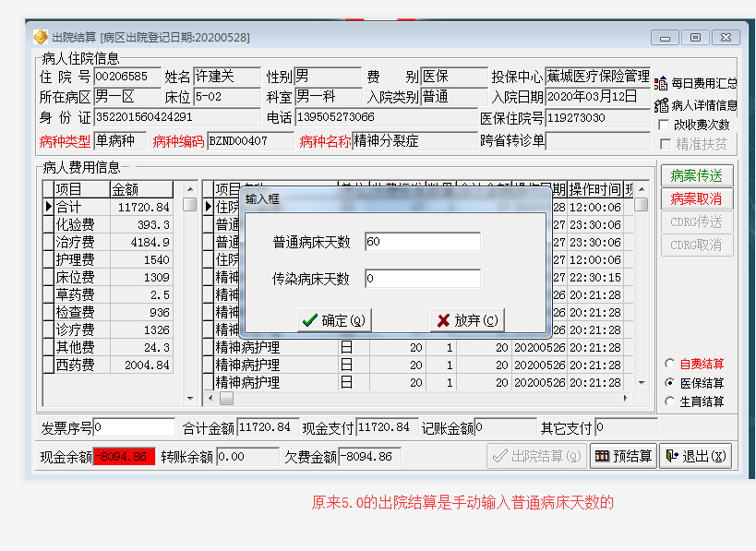This screenshot has width=756, height=551.
Task: Select the 床位费 row
Action: pos(108,277)
